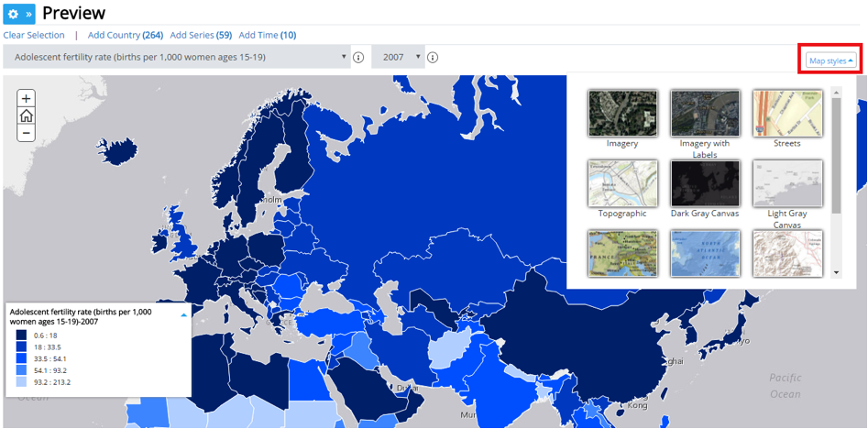Select the Imagery basemap thumbnail
The height and width of the screenshot is (429, 868).
[622, 114]
